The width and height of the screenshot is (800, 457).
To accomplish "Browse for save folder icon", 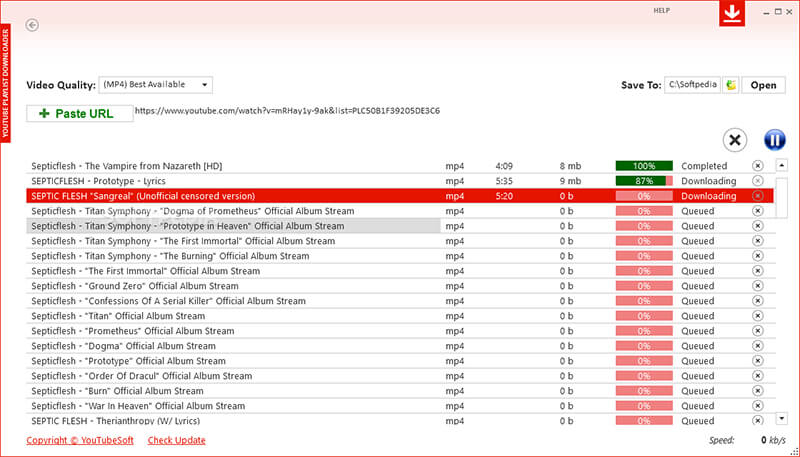I will 731,85.
